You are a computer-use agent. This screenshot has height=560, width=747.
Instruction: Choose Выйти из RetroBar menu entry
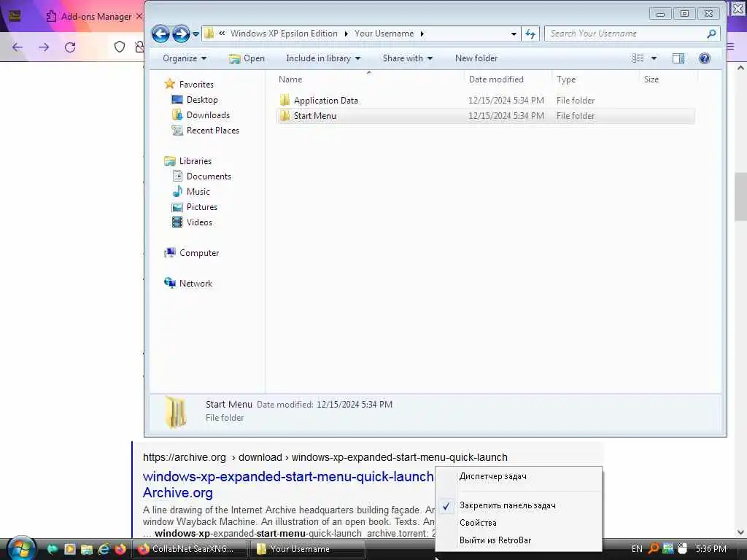[519, 540]
